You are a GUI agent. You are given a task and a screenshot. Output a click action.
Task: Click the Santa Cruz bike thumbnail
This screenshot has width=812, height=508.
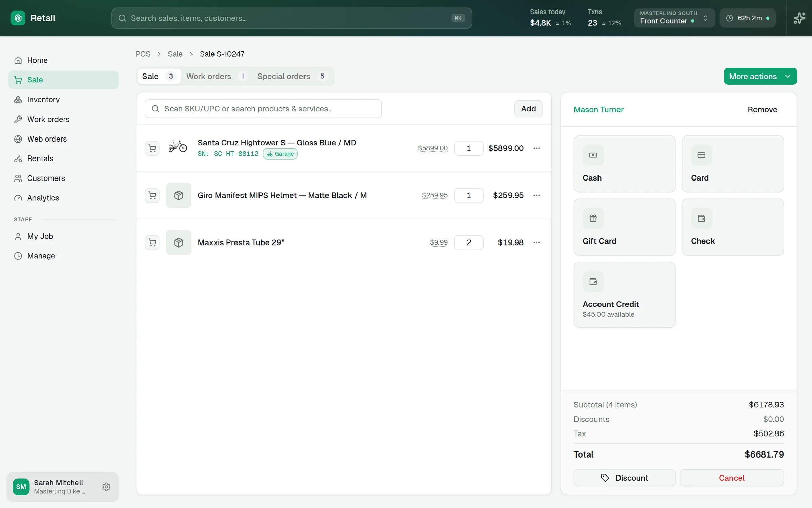[178, 147]
